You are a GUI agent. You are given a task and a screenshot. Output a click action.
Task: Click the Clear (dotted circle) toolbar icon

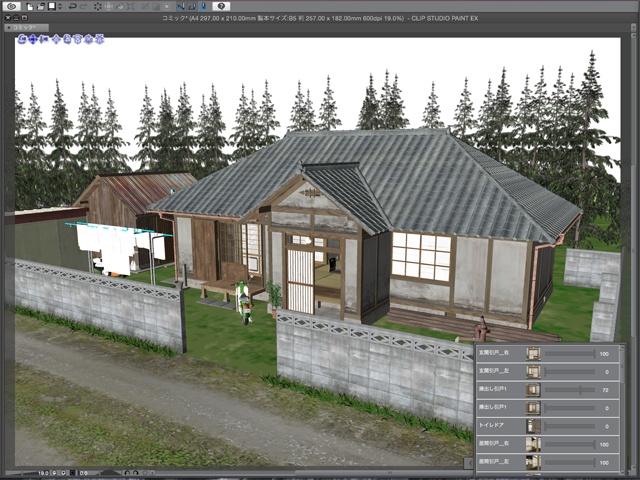(x=98, y=7)
